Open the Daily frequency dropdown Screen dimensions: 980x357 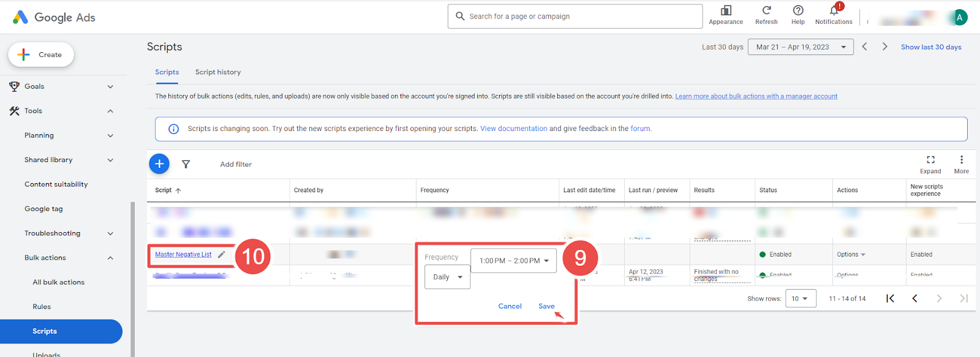[x=447, y=277]
